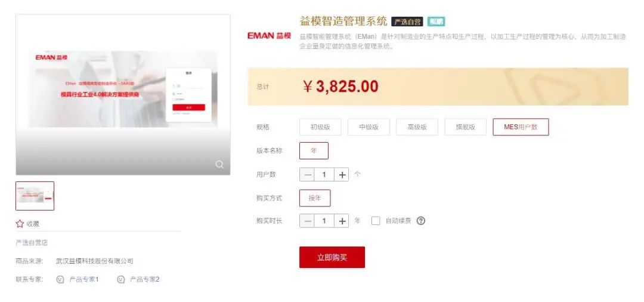Select the product thumbnail below main image
The width and height of the screenshot is (644, 302).
coord(35,196)
